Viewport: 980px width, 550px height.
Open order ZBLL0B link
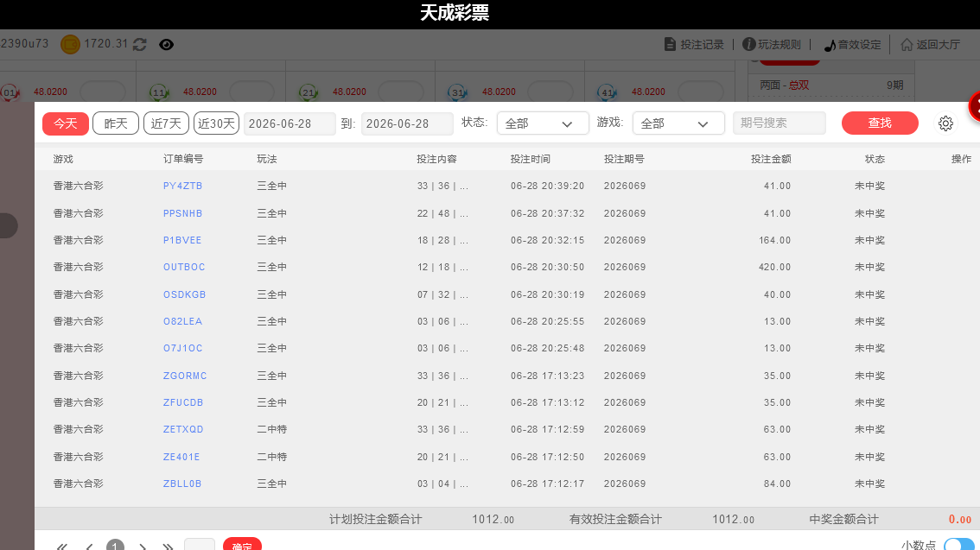pos(181,484)
